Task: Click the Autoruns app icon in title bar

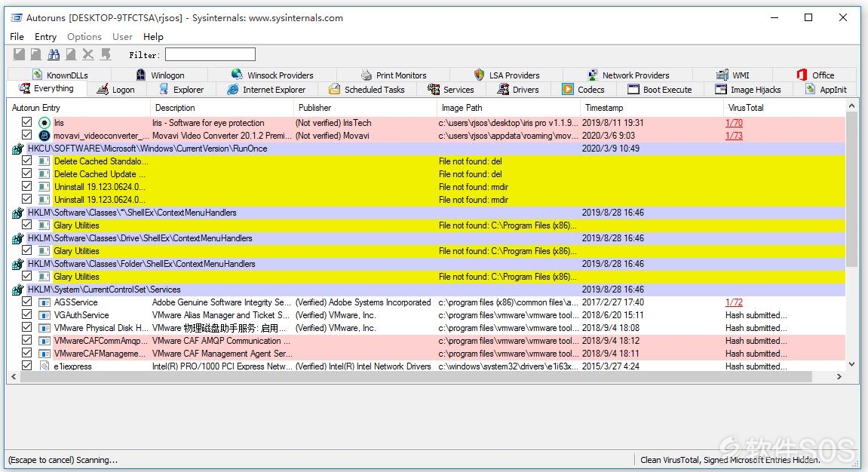Action: [x=17, y=17]
